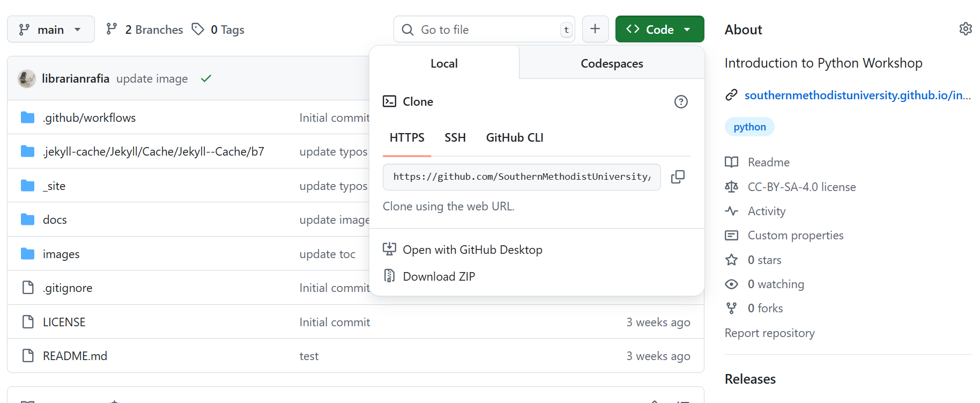The image size is (980, 403).
Task: Open the .jekyll-cache folder path
Action: (x=153, y=151)
